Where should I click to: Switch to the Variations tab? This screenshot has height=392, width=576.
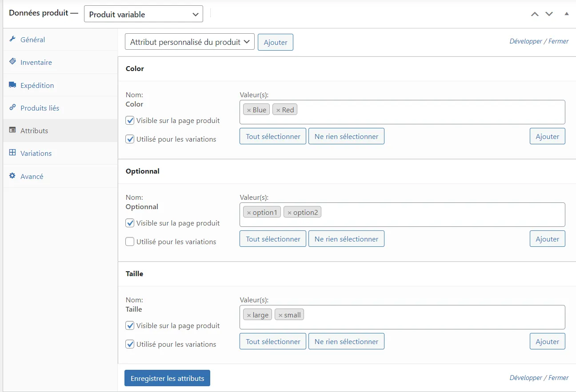(36, 153)
